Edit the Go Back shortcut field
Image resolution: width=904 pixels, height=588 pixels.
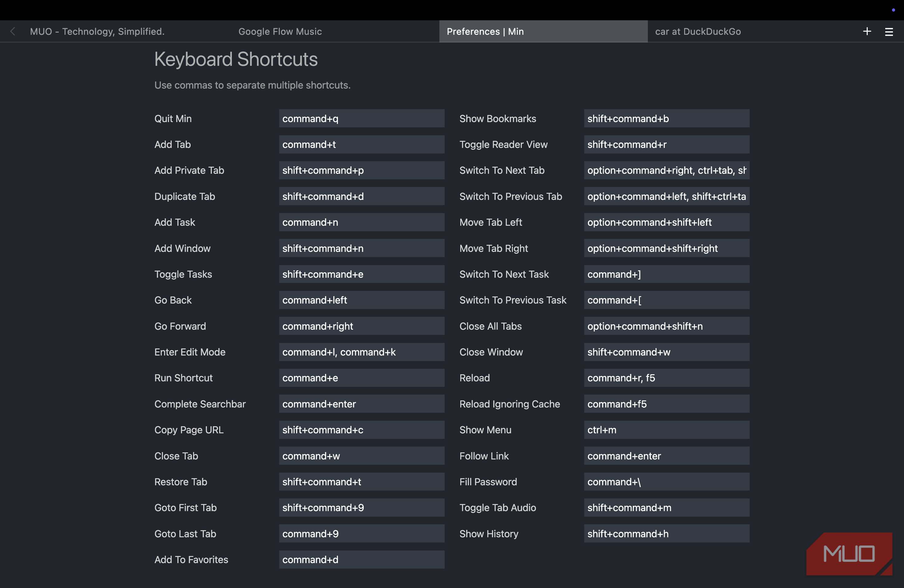362,300
